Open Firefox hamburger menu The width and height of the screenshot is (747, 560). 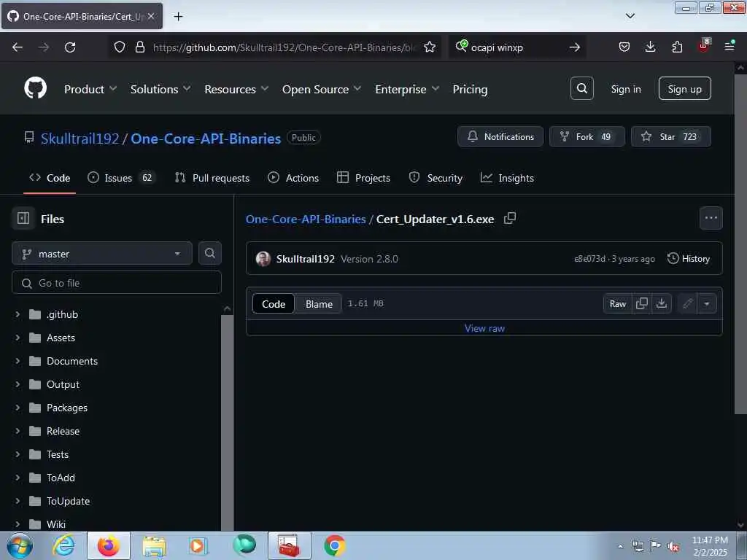click(729, 46)
